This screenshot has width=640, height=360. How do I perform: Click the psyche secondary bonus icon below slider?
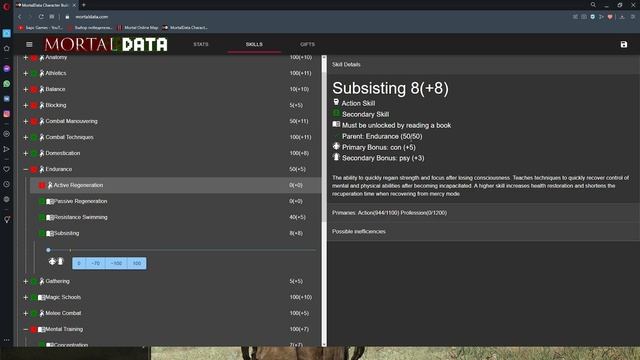coord(60,261)
